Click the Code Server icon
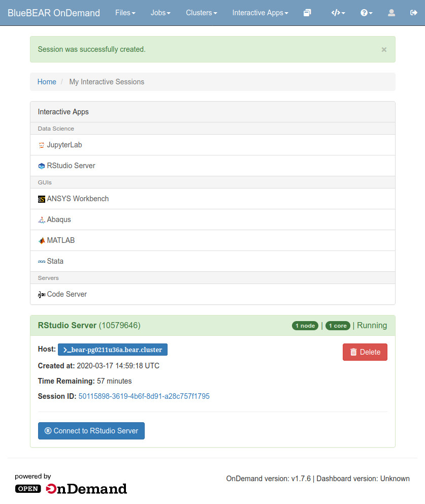The image size is (425, 504). pyautogui.click(x=42, y=295)
